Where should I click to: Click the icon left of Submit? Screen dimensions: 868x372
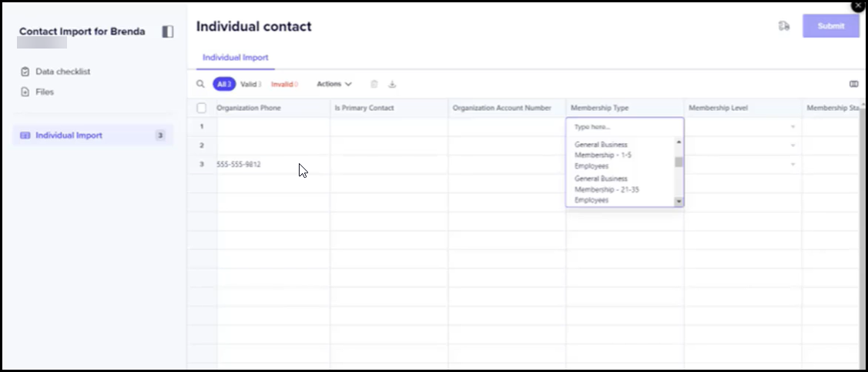(784, 26)
